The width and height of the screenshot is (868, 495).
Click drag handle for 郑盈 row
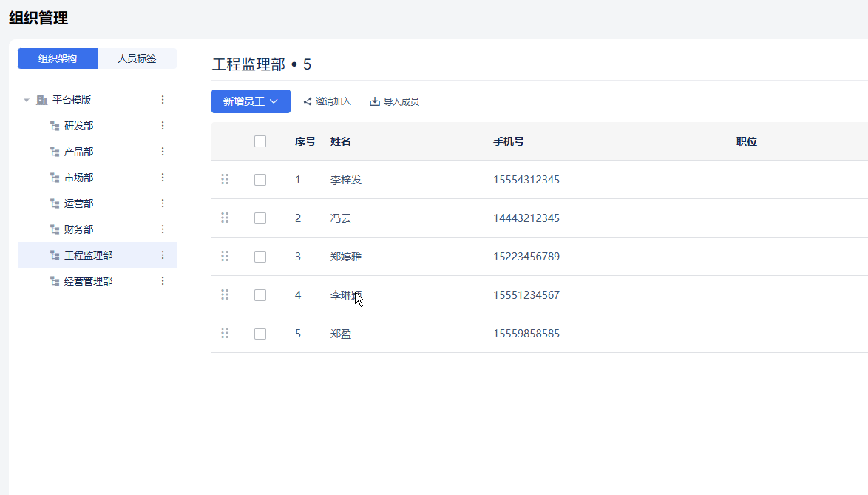pos(225,333)
